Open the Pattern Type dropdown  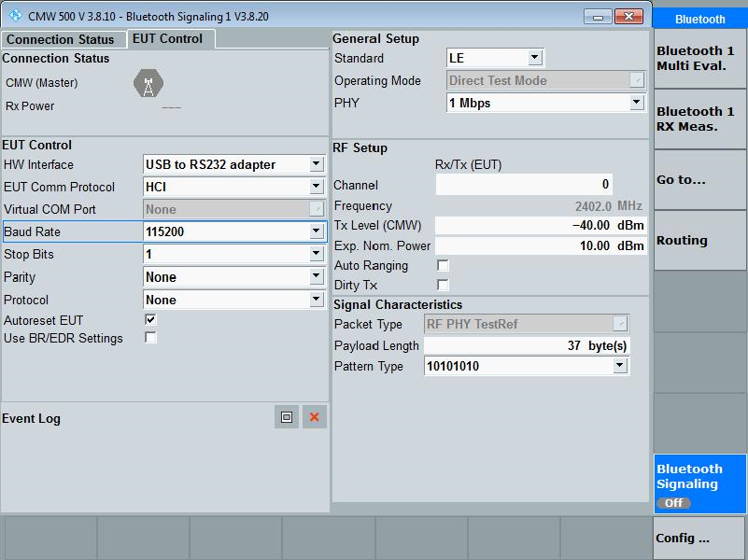pyautogui.click(x=527, y=366)
